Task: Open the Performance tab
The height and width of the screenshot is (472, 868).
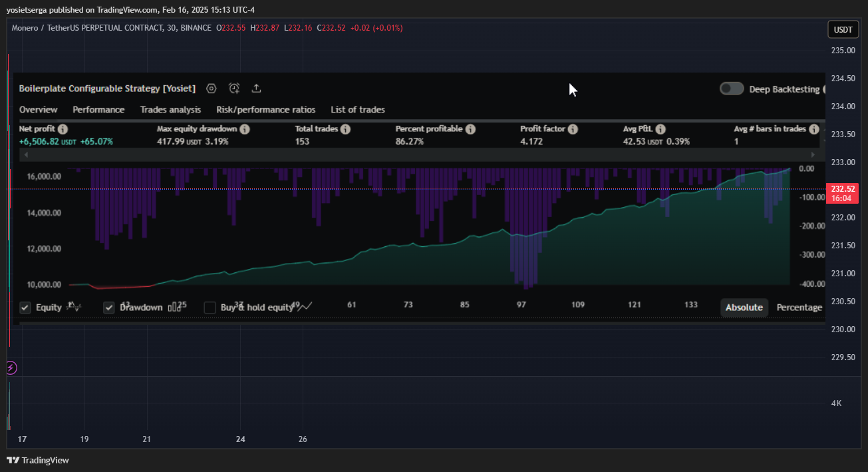Action: point(98,110)
